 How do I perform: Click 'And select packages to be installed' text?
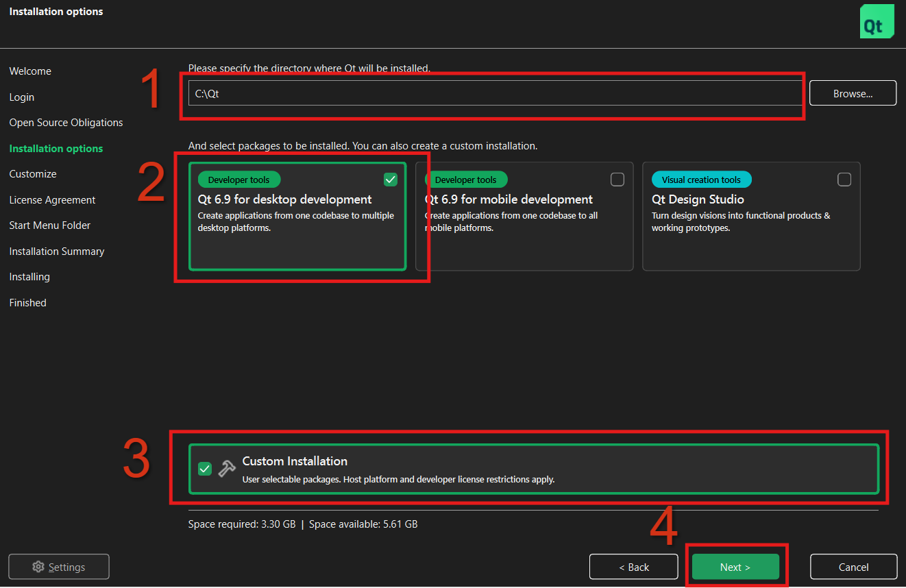tap(363, 146)
